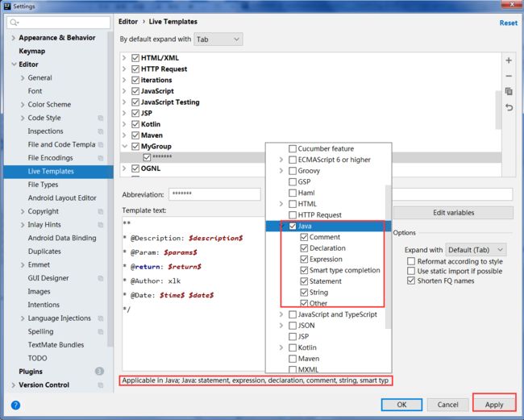This screenshot has height=420, width=524.
Task: Click the project-level icon beside Inlay Hints
Action: pyautogui.click(x=100, y=225)
